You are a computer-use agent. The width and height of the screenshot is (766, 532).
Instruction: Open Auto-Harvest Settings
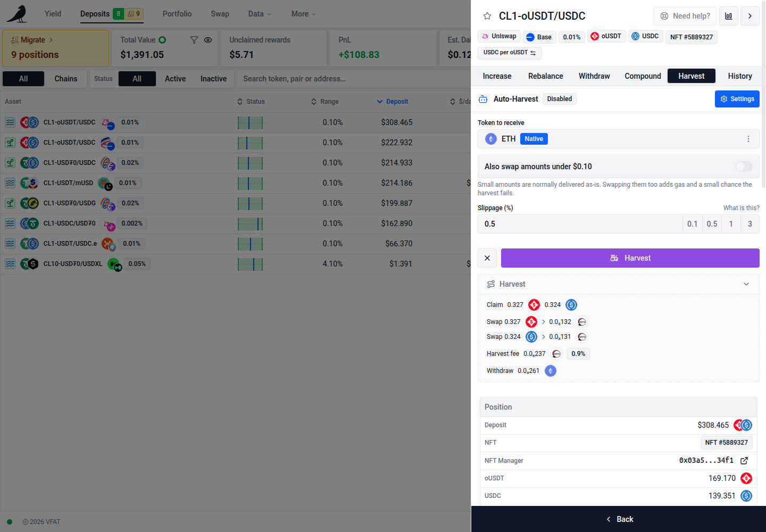click(737, 99)
